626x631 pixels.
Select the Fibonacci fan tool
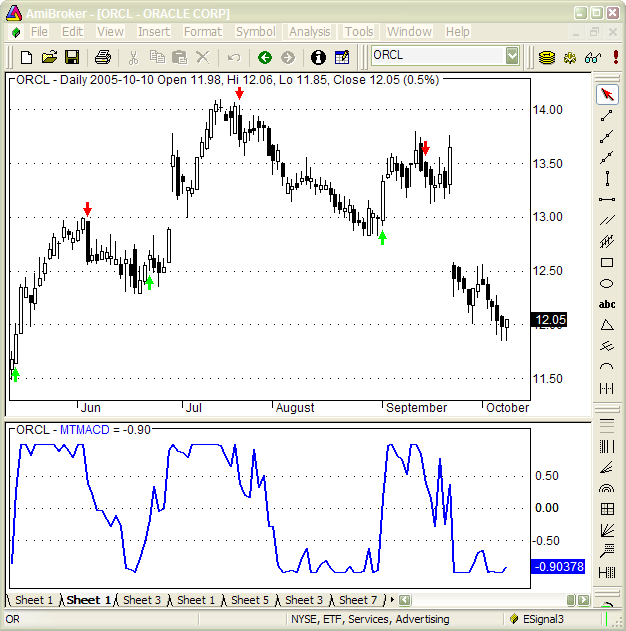pos(607,467)
